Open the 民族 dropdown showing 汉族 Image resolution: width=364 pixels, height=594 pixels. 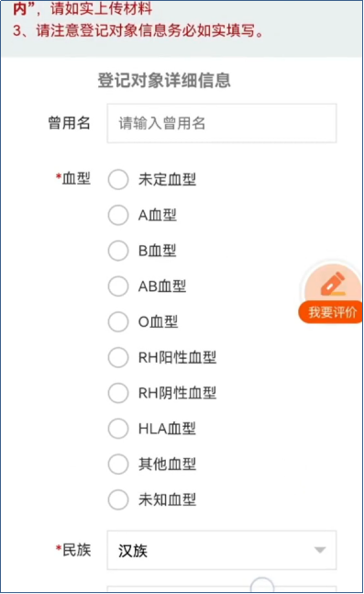tap(222, 550)
